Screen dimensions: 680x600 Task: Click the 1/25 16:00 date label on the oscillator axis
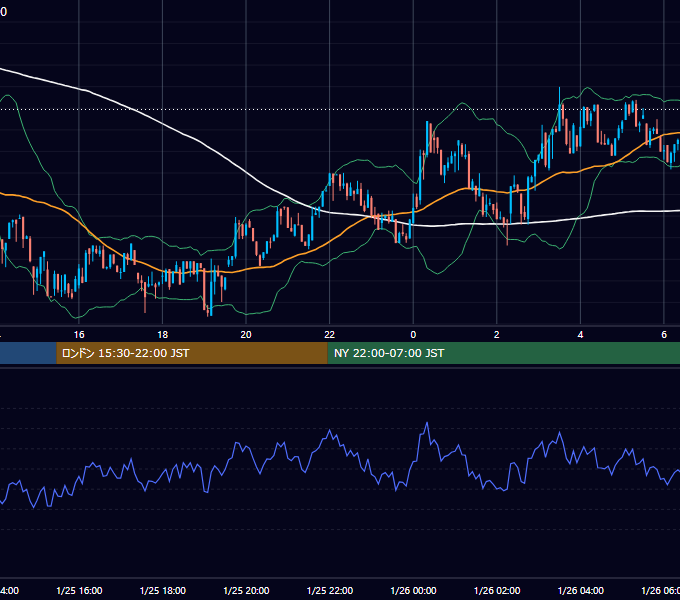[x=79, y=590]
